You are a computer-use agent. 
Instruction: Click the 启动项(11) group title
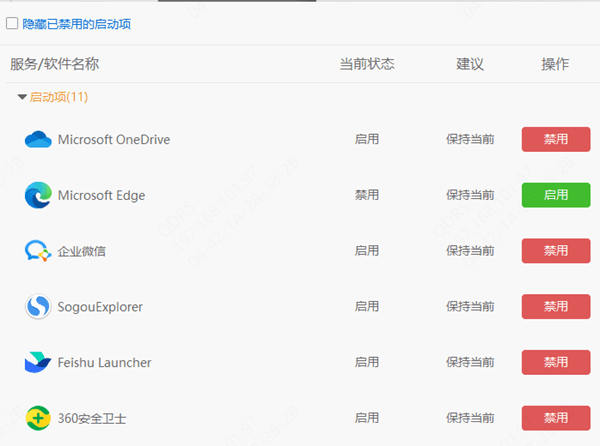click(59, 97)
